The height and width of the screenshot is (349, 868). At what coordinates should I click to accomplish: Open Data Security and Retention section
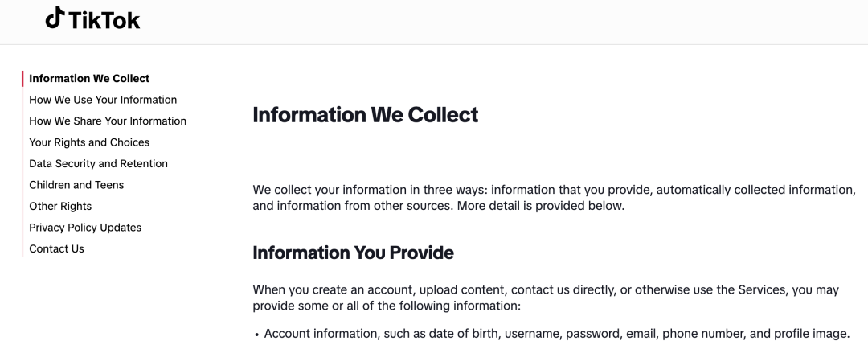click(x=98, y=164)
